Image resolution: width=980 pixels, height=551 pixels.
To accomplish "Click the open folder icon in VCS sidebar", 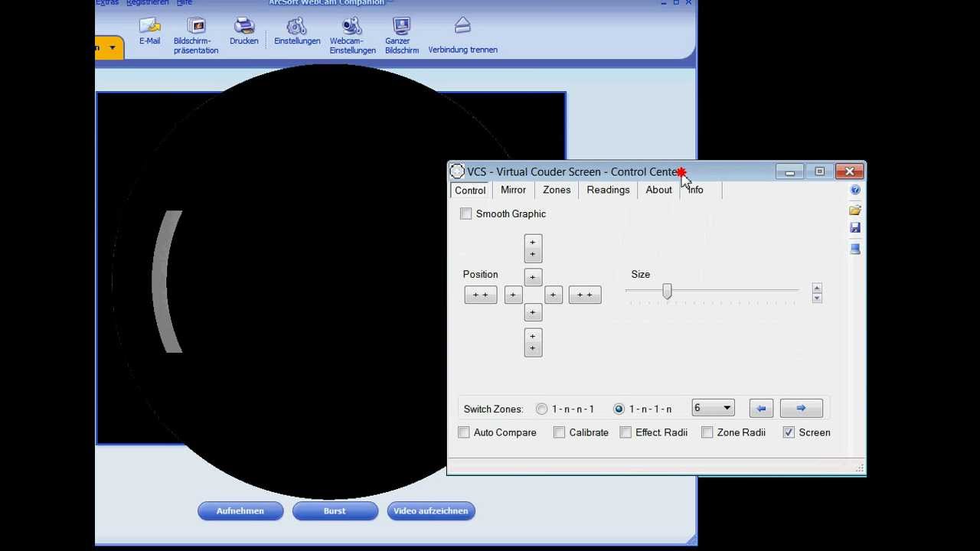I will [x=855, y=210].
